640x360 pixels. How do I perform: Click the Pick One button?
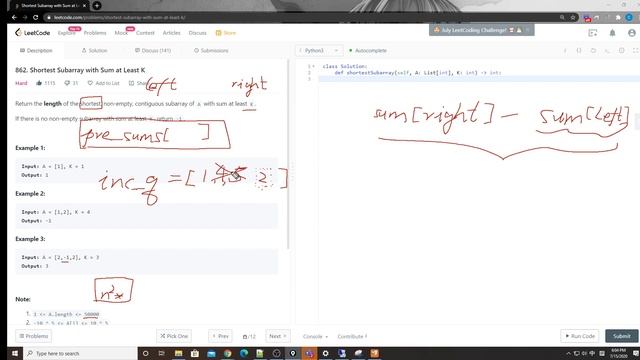(174, 336)
